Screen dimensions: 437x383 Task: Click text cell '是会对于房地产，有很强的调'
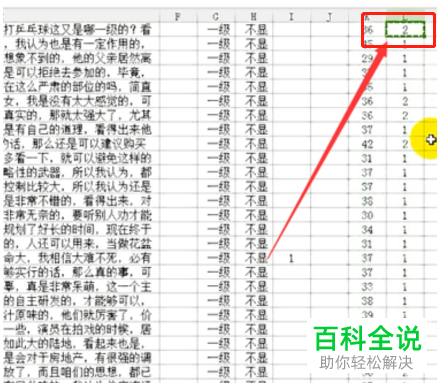(77, 358)
